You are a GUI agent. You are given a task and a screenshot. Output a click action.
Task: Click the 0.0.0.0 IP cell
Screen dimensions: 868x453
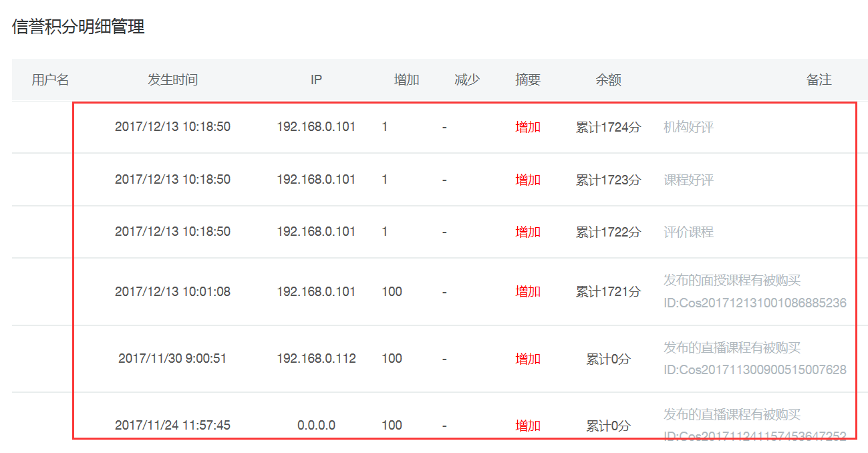(x=316, y=426)
